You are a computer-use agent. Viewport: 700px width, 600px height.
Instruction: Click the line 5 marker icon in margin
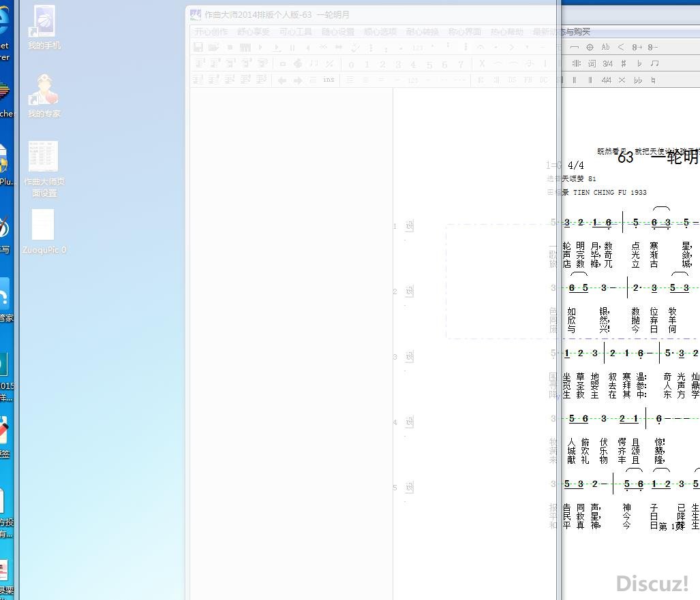[410, 487]
